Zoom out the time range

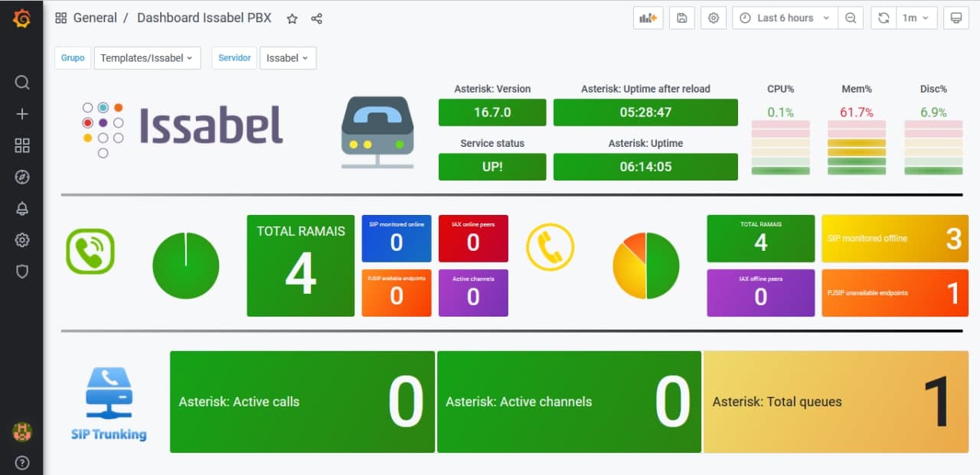pos(850,18)
